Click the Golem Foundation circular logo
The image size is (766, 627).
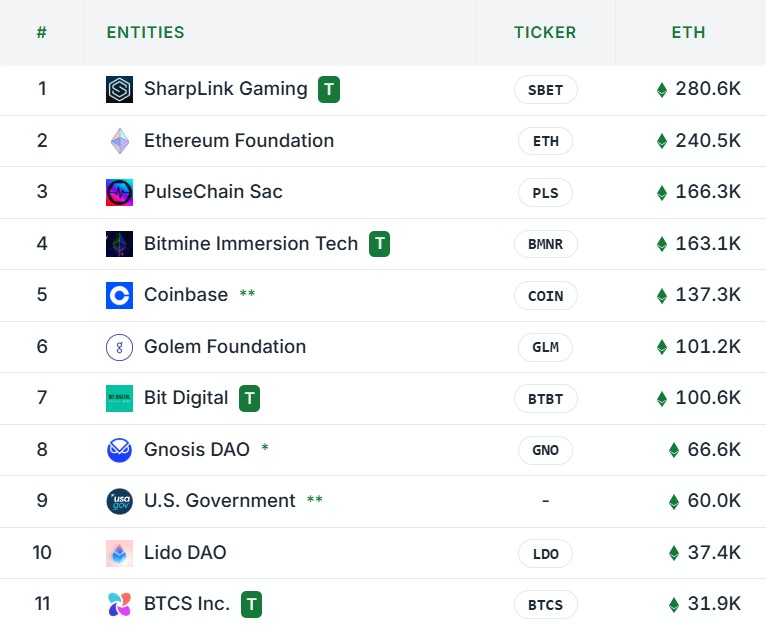tap(119, 347)
